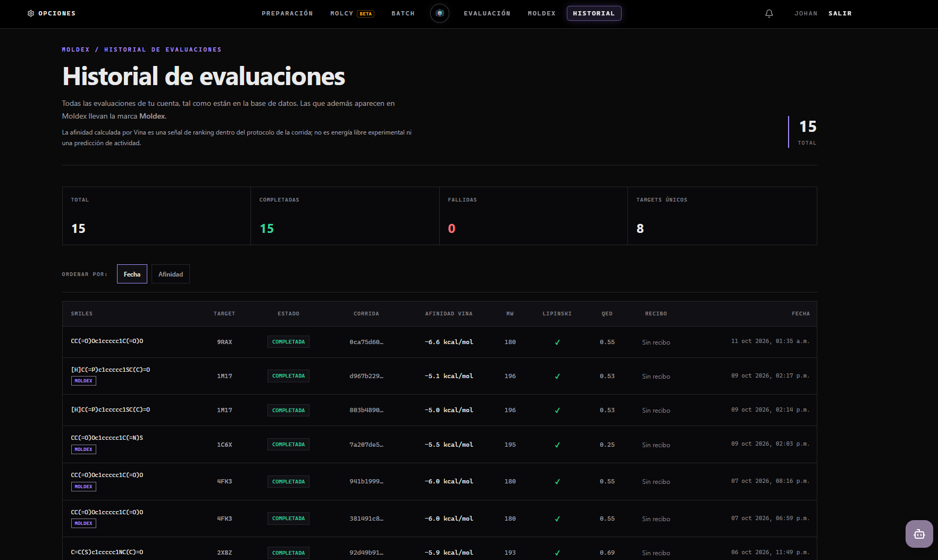Click the Afinidad Vina column header
Screen dimensions: 938x560
(449, 314)
